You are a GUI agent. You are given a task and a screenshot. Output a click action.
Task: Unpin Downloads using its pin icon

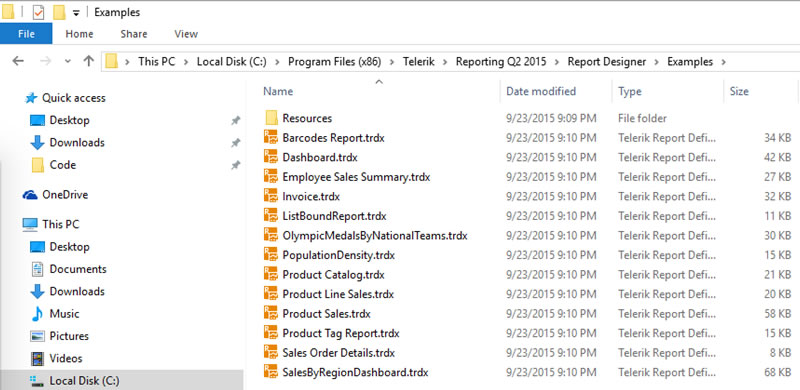tap(235, 143)
